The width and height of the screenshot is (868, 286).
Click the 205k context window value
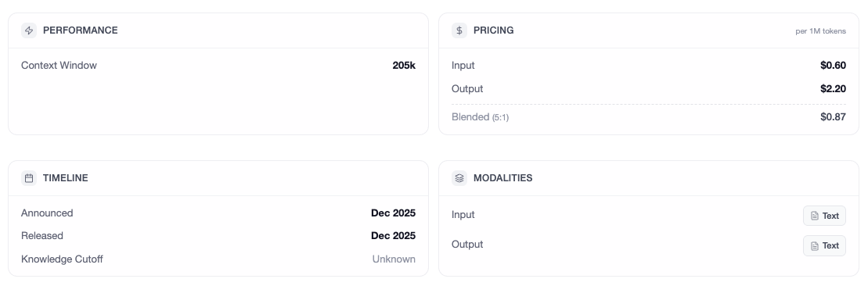(404, 66)
